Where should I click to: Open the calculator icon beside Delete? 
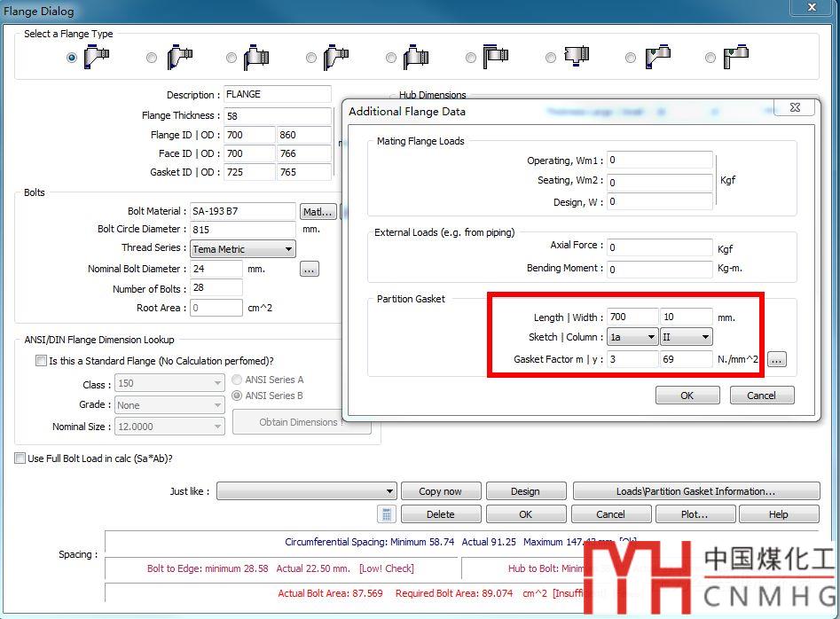386,514
